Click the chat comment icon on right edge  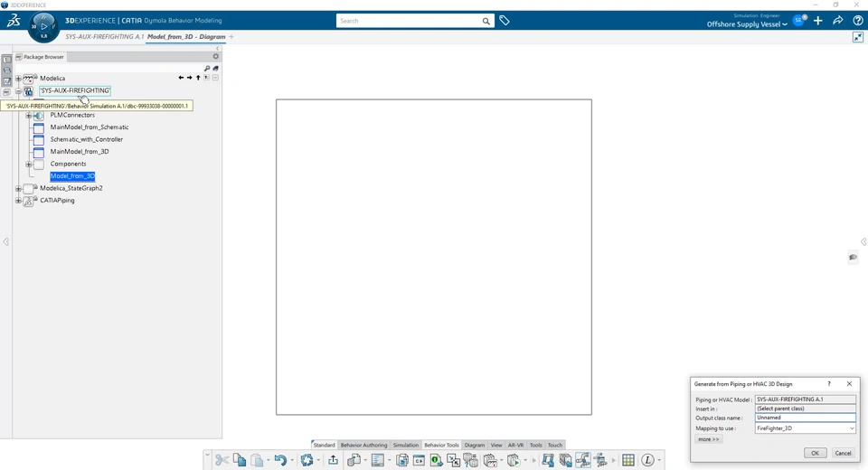coord(853,258)
